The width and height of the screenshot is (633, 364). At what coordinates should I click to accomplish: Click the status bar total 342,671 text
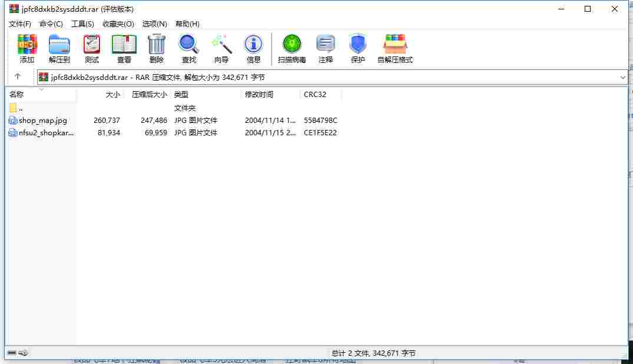click(x=373, y=353)
